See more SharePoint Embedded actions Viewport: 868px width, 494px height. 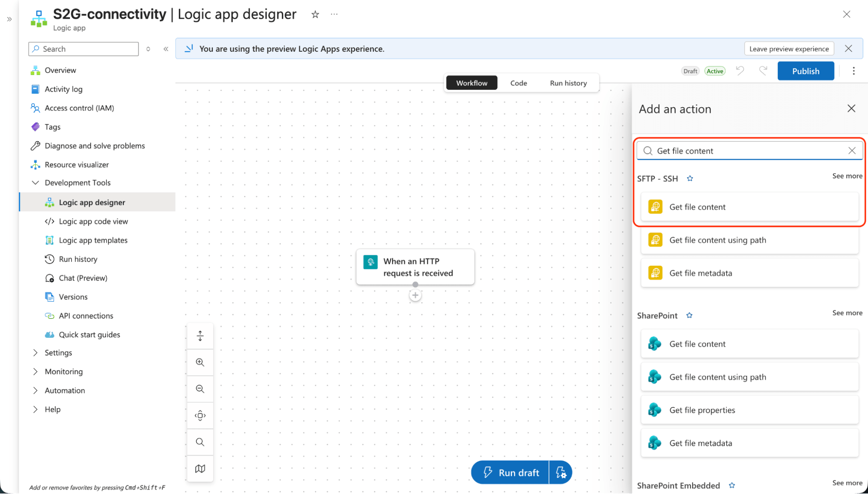click(847, 483)
